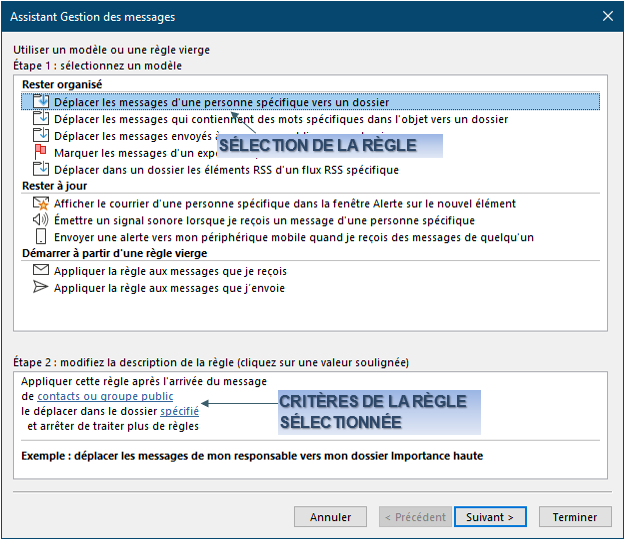Screen dimensions: 625x540
Task: Click the RSS move-to-folder icon
Action: (x=41, y=169)
